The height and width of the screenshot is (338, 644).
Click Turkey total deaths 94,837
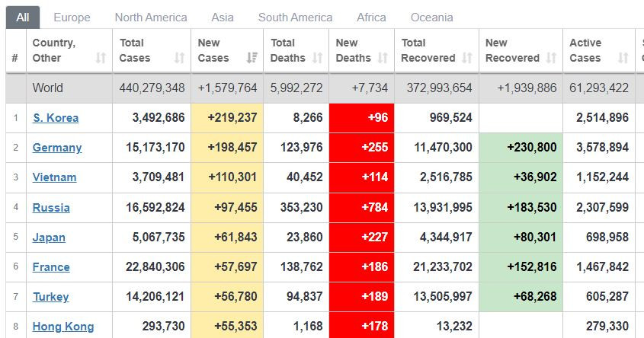tap(305, 297)
